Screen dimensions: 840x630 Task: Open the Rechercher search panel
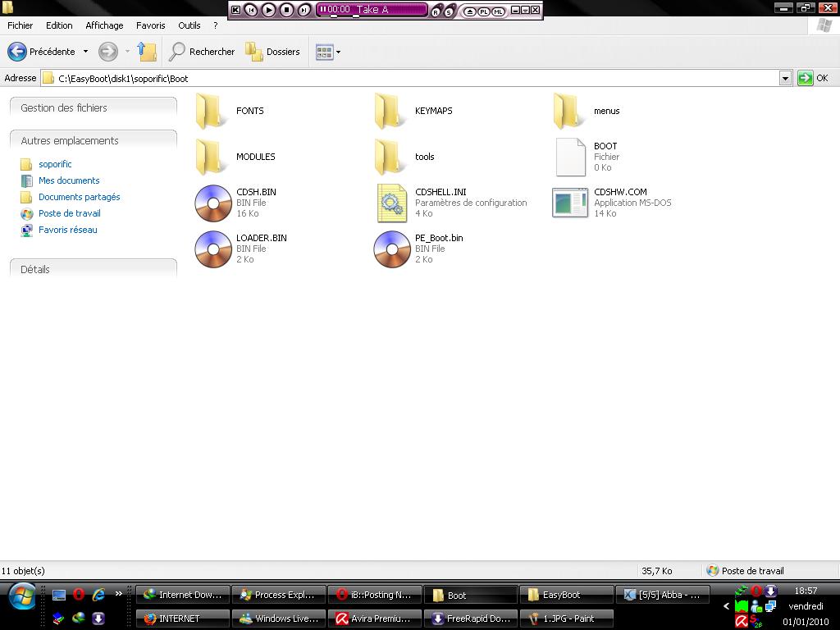202,52
